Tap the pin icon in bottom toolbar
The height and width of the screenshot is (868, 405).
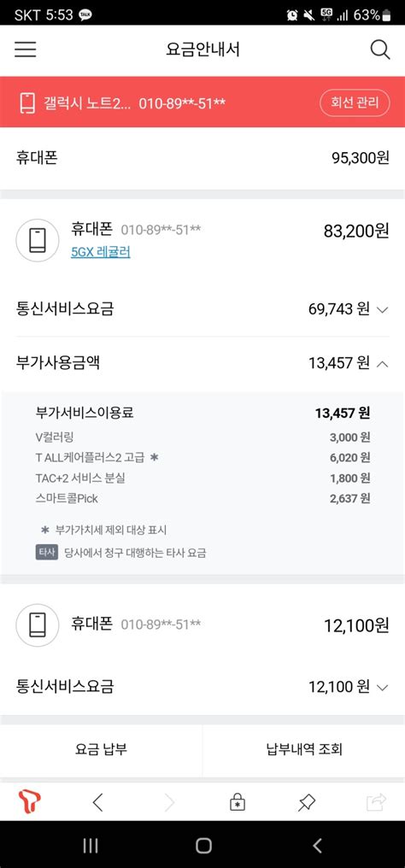(307, 802)
